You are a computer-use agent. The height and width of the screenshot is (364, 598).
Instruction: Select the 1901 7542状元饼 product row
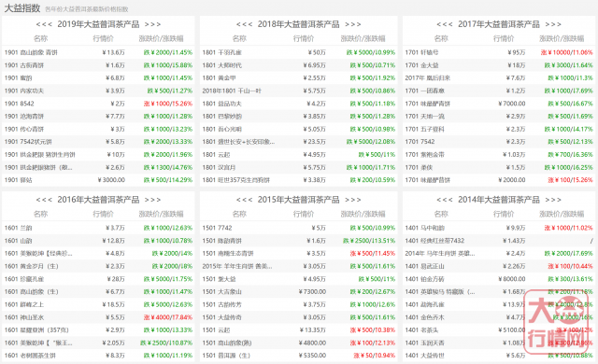click(x=98, y=142)
